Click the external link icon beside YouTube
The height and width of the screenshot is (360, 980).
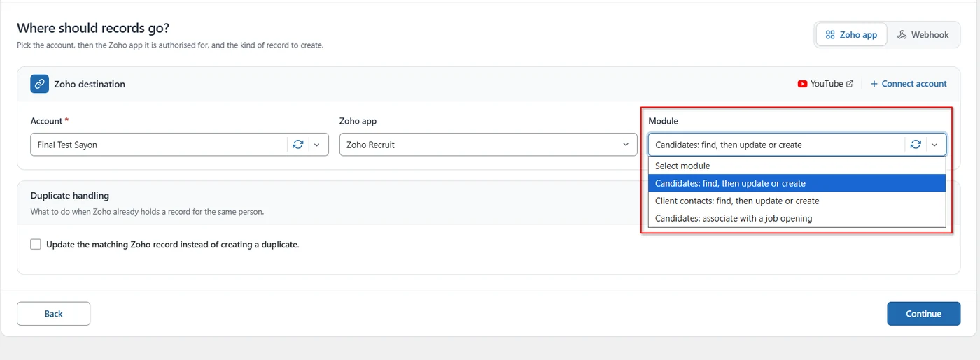[x=850, y=84]
